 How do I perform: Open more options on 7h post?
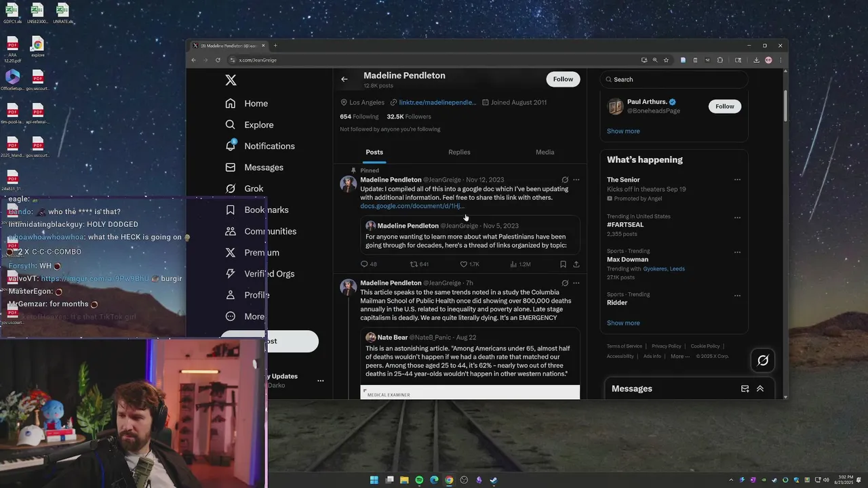tap(576, 283)
